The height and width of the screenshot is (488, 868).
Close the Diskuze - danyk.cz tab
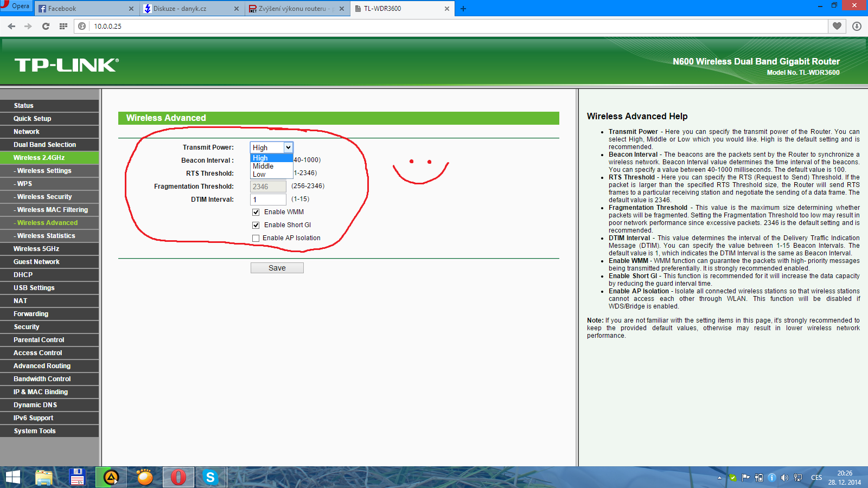237,9
